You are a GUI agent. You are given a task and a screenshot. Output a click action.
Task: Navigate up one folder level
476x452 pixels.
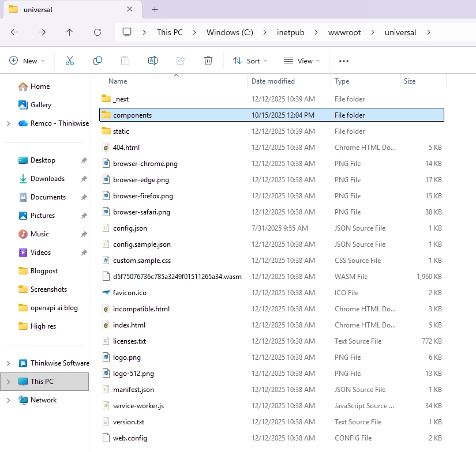(x=69, y=32)
